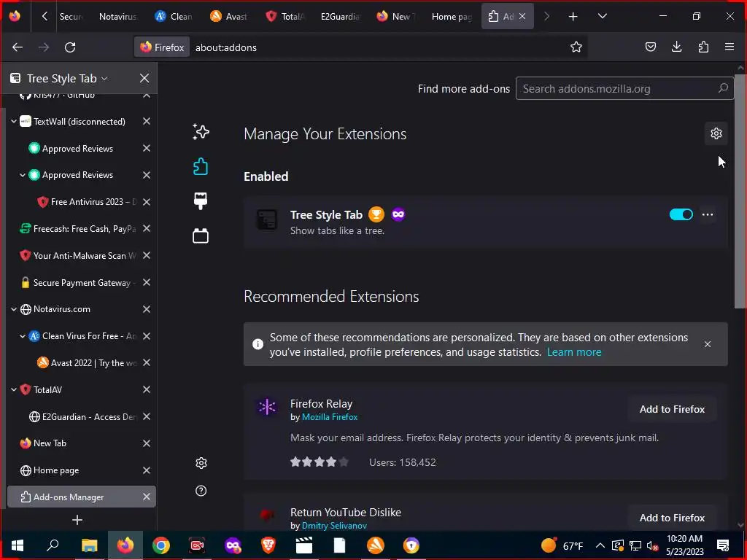Close the Free Antivirus 2023 tree tab

147,202
